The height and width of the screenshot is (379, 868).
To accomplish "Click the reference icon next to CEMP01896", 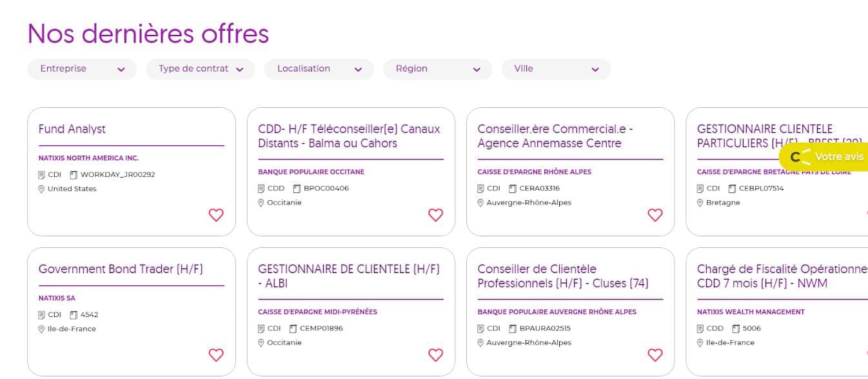I will pyautogui.click(x=293, y=329).
